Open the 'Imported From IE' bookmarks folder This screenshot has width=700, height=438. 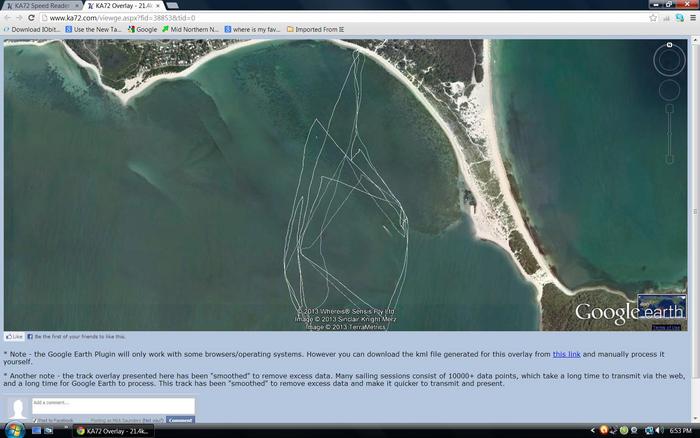318,29
